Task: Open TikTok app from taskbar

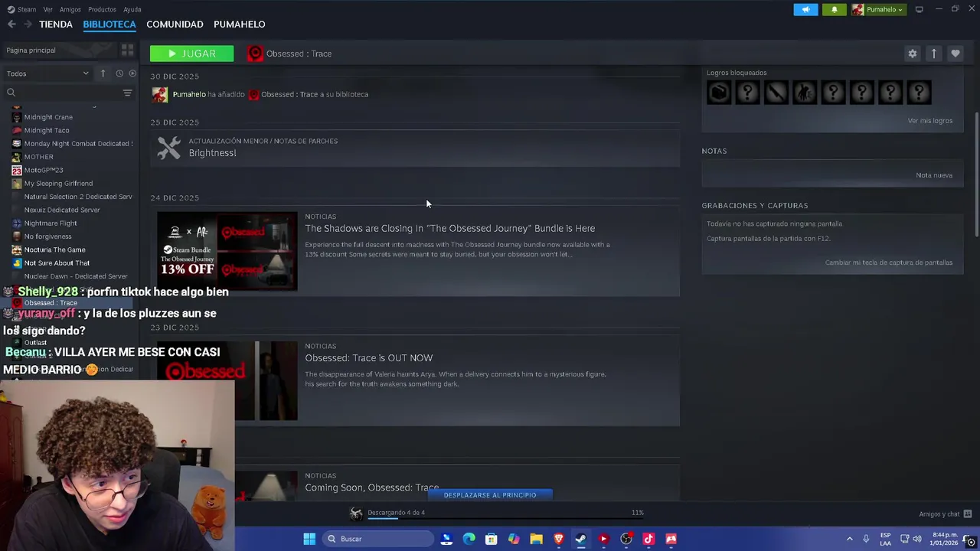Action: point(648,539)
